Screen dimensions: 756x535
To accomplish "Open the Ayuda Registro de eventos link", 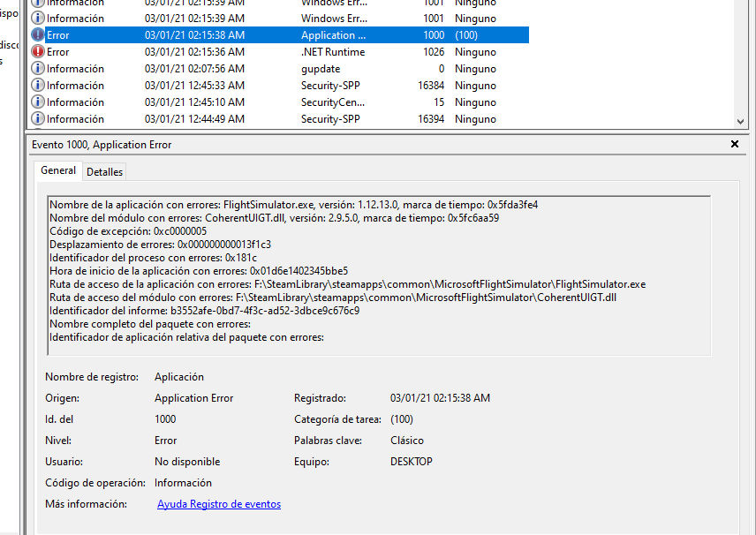I will pyautogui.click(x=219, y=504).
